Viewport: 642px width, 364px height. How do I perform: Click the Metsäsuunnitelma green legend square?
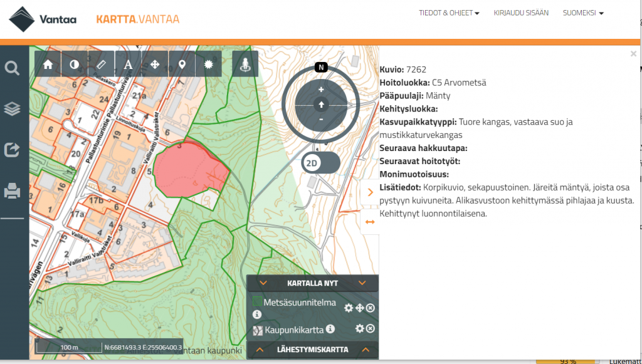[x=257, y=302]
